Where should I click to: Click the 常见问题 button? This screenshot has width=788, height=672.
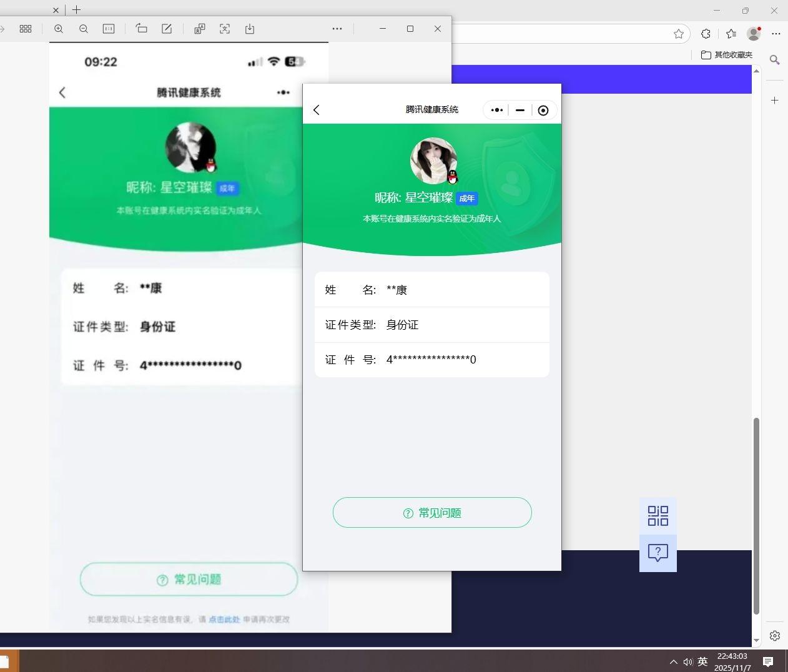coord(431,512)
